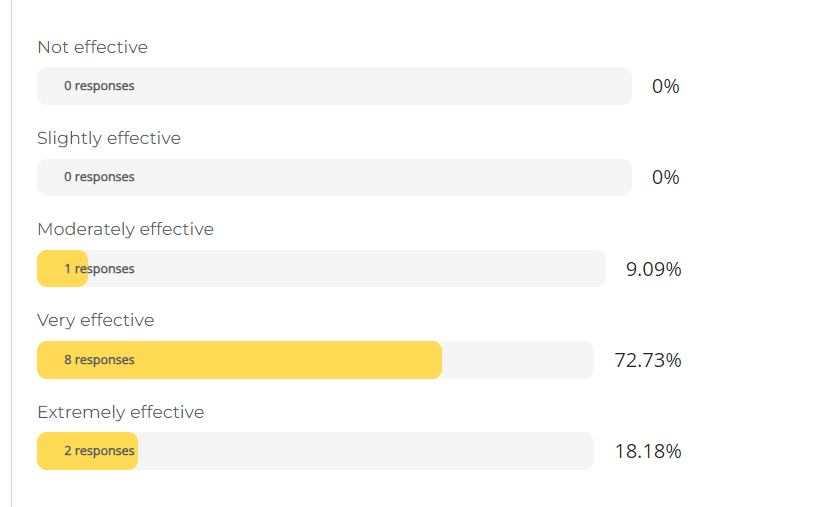Click the 0% value beside Not effective
Viewport: 820px width, 507px height.
tap(665, 86)
